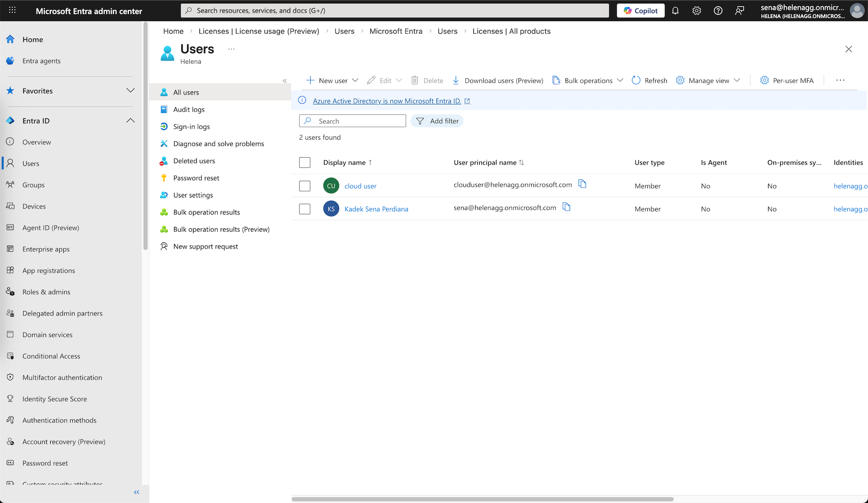Image resolution: width=868 pixels, height=503 pixels.
Task: Open the help question mark icon
Action: pos(718,11)
